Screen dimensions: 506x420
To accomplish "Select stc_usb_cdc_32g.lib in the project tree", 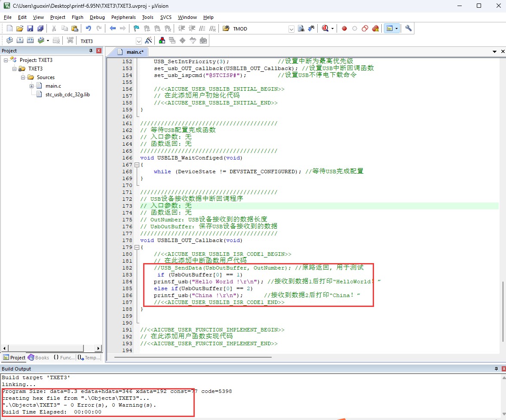I will click(67, 95).
